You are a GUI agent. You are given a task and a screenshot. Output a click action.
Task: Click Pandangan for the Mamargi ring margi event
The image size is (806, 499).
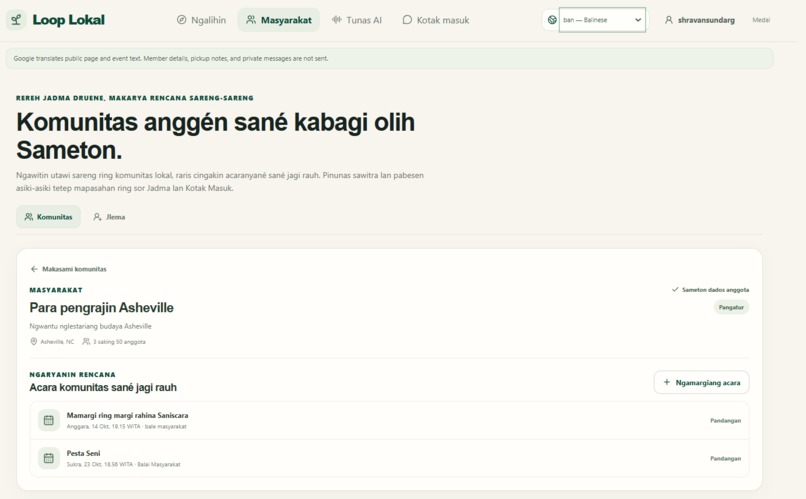tap(725, 420)
